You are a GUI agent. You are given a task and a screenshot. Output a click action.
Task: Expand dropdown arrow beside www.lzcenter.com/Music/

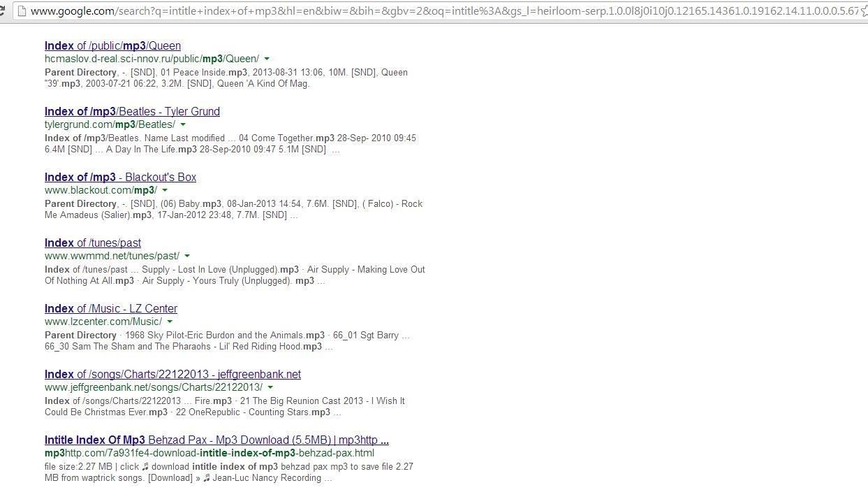[x=170, y=322]
